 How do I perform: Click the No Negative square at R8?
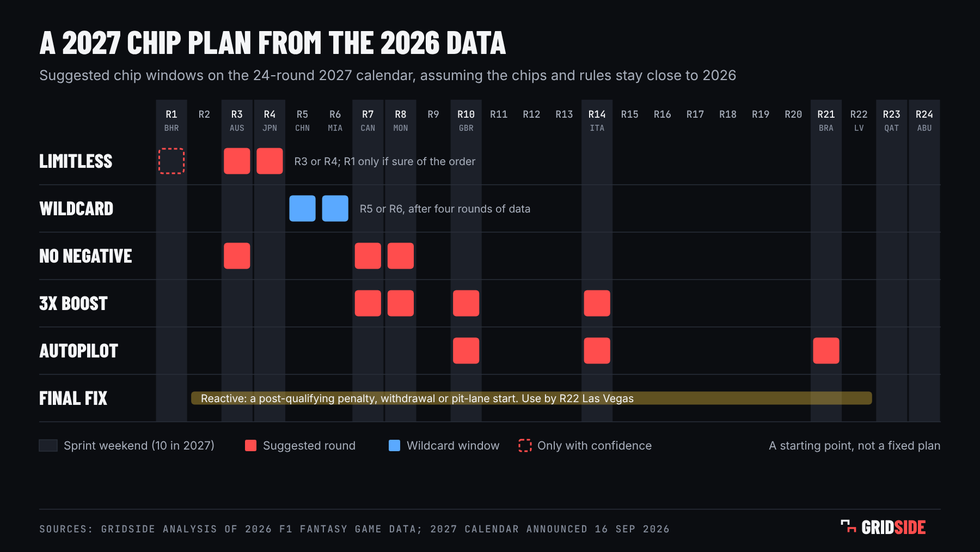point(401,256)
